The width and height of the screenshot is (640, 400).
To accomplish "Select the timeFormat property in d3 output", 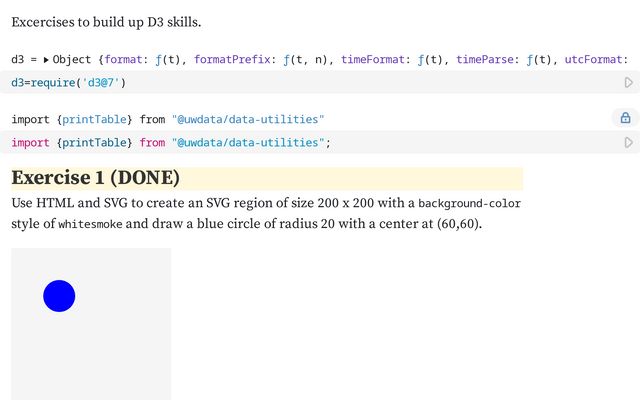I will point(373,60).
